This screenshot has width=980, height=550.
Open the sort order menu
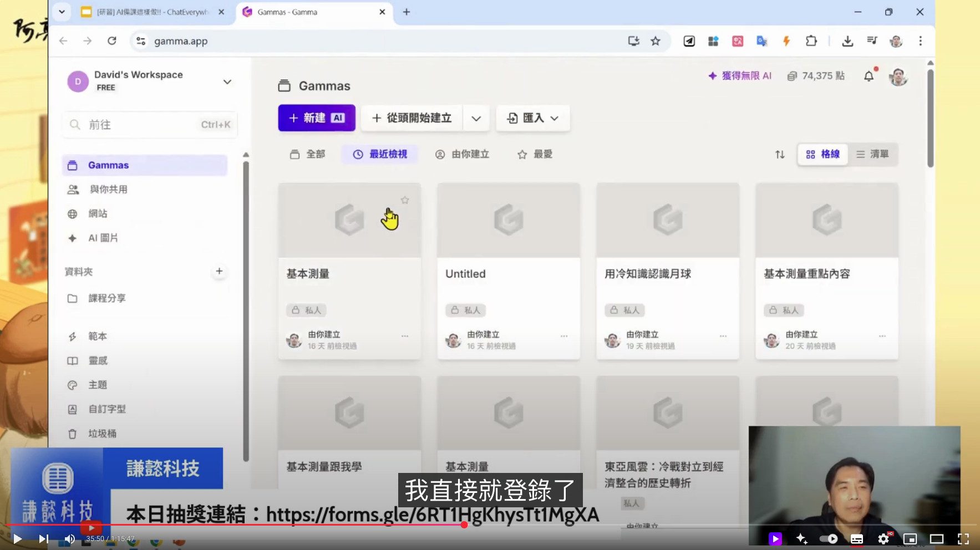click(x=780, y=155)
